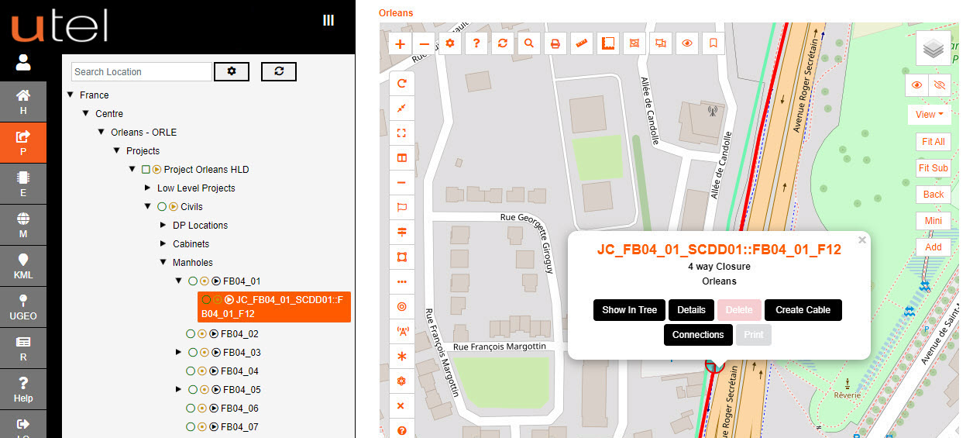Click Show In Tree in the popup
Image resolution: width=980 pixels, height=438 pixels.
[629, 310]
